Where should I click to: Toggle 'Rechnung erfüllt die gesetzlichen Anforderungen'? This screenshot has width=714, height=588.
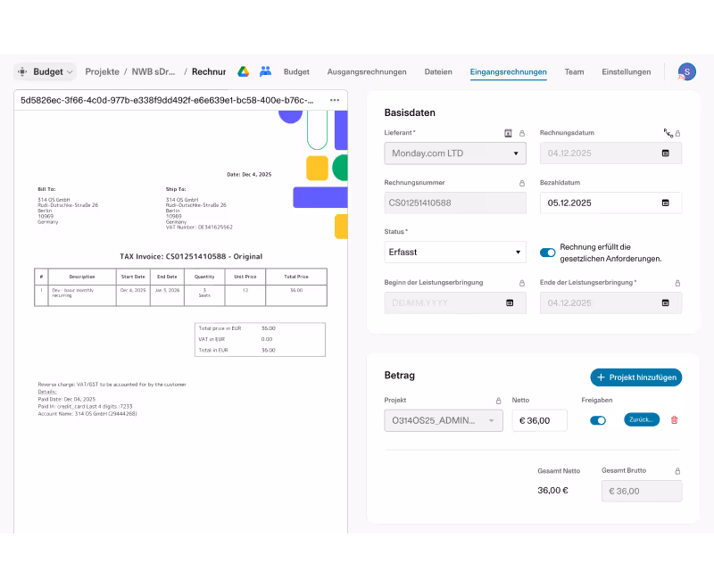(x=547, y=253)
